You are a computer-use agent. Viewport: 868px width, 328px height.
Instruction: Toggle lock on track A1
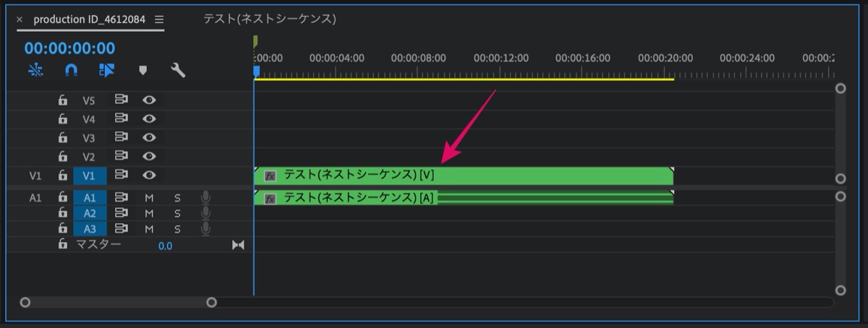[x=63, y=197]
